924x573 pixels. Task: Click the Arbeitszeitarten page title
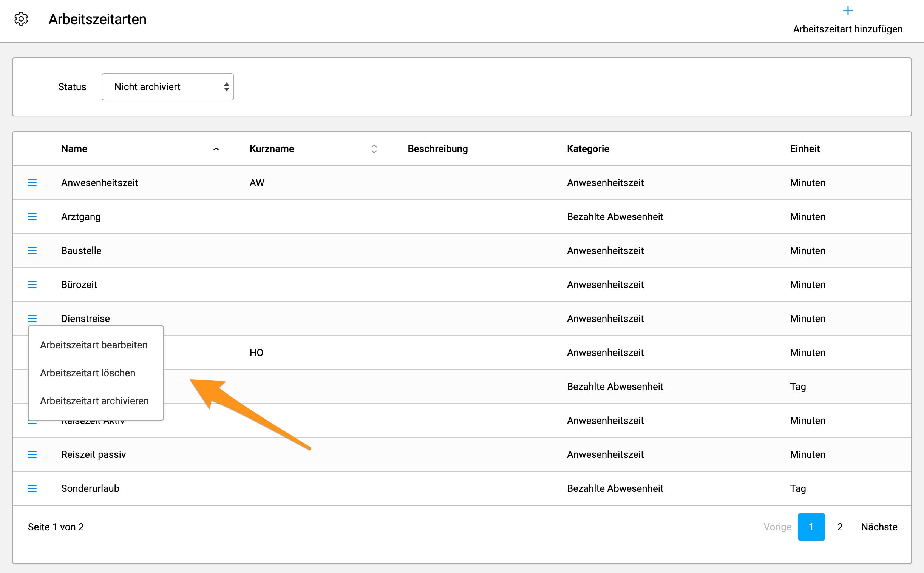coord(97,19)
